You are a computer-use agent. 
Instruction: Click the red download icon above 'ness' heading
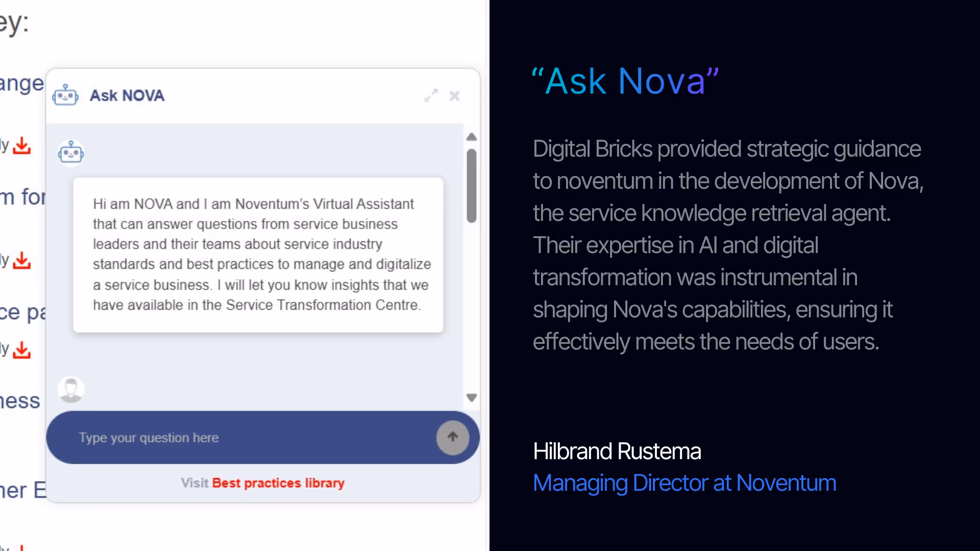21,350
